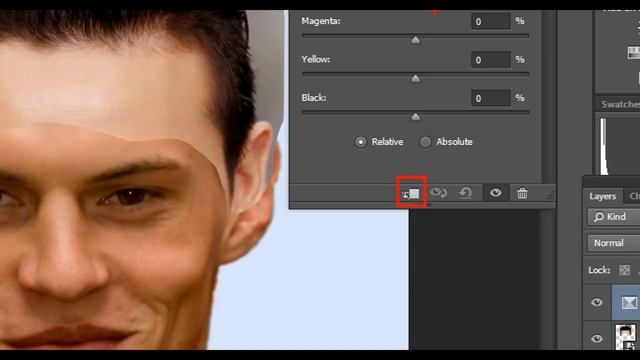Image resolution: width=640 pixels, height=360 pixels.
Task: Click the clip to layer icon
Action: point(411,193)
